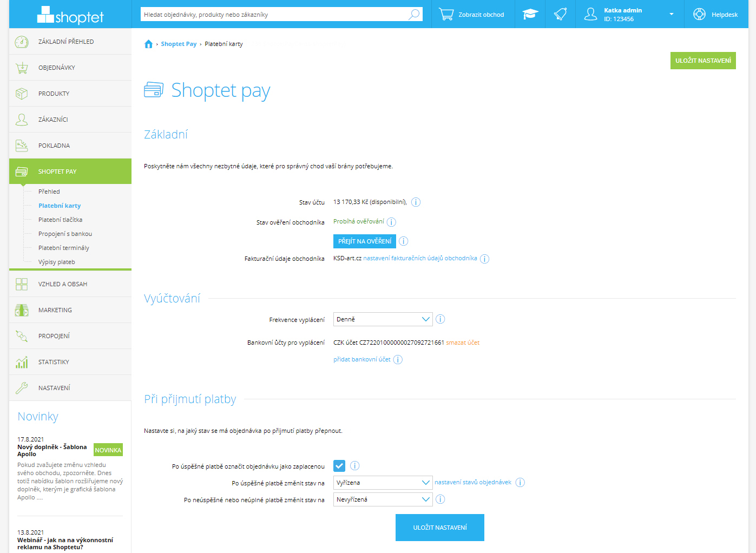This screenshot has height=553, width=756.
Task: Show info next to přidat bankovní účet
Action: (x=398, y=360)
